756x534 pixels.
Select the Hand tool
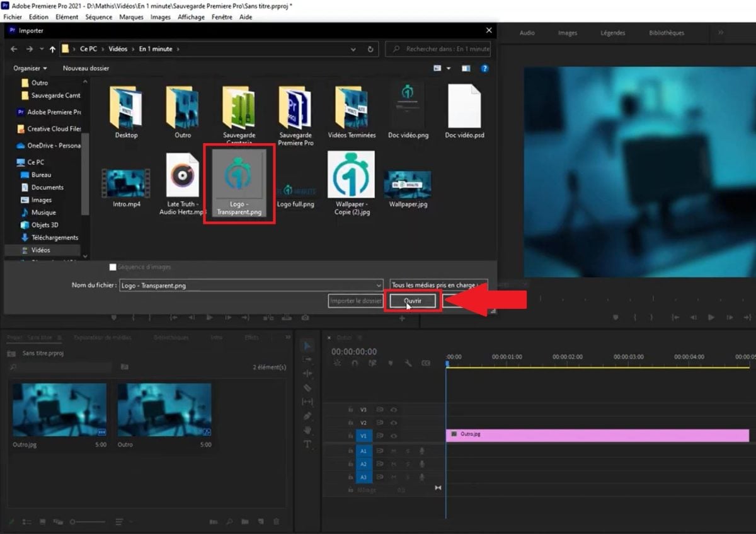[307, 430]
